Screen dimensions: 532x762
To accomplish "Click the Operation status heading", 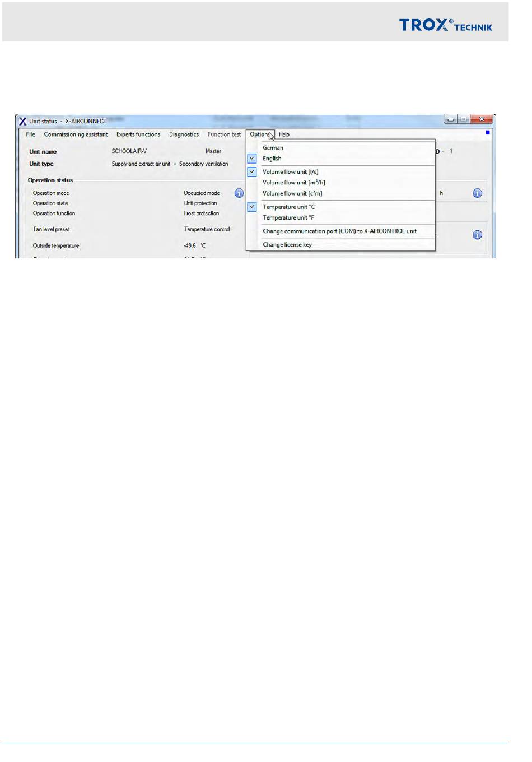I will (50, 180).
